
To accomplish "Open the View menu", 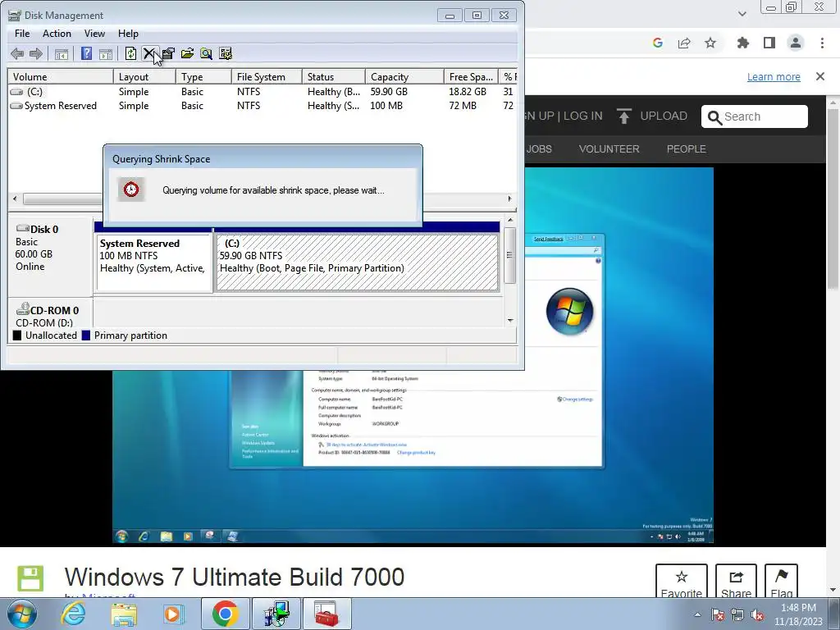I will 94,33.
